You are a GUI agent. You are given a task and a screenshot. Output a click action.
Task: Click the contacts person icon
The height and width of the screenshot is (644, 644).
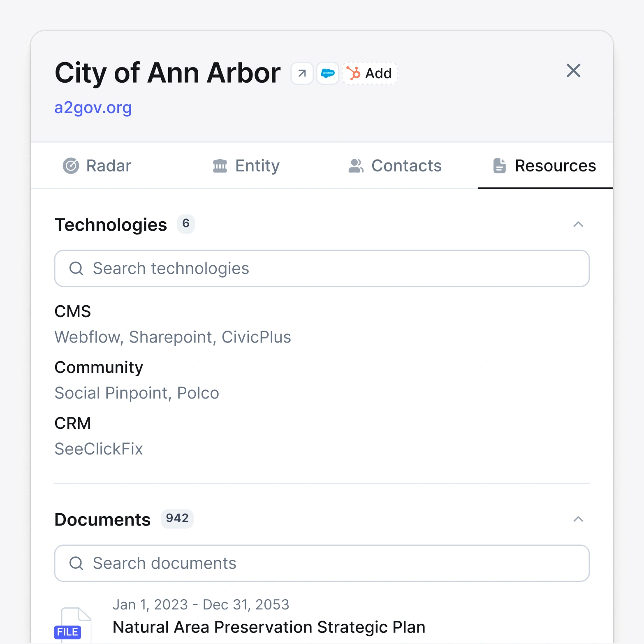coord(356,166)
